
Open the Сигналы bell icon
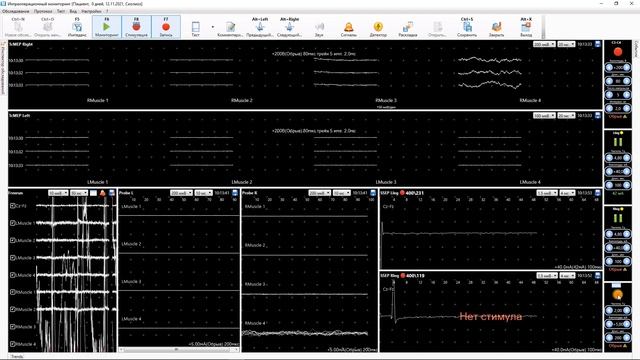[349, 27]
